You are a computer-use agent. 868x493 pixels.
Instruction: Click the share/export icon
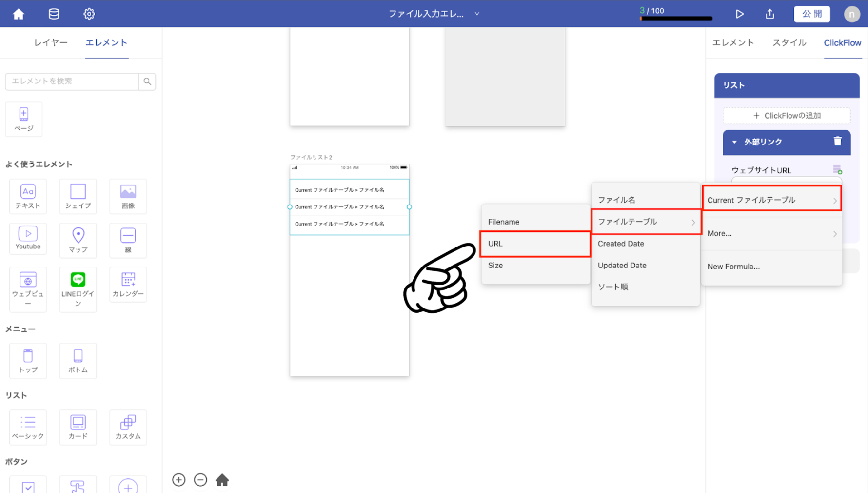pos(769,14)
